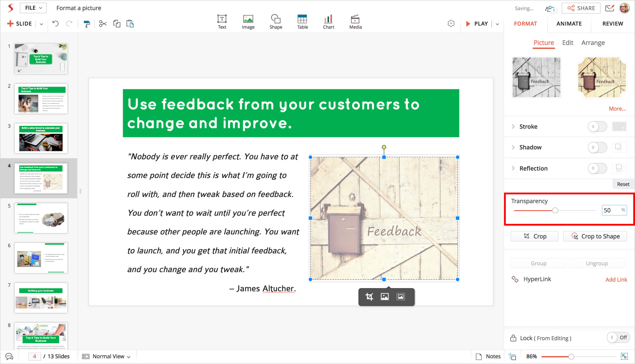Expand the Reflection options section
Image resolution: width=635 pixels, height=364 pixels.
click(x=513, y=168)
